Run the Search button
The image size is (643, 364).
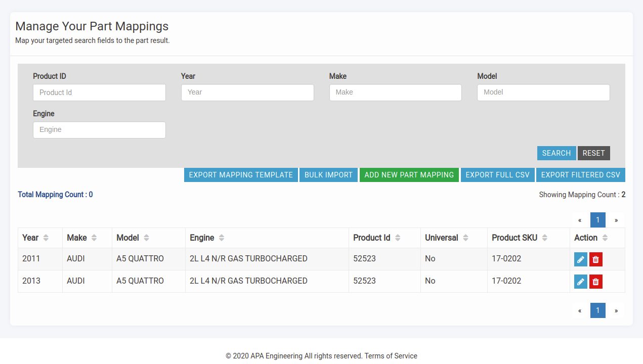click(x=556, y=153)
